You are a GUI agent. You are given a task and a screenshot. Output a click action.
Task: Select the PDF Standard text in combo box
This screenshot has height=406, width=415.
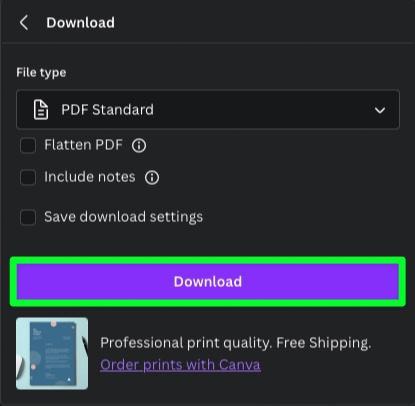107,110
